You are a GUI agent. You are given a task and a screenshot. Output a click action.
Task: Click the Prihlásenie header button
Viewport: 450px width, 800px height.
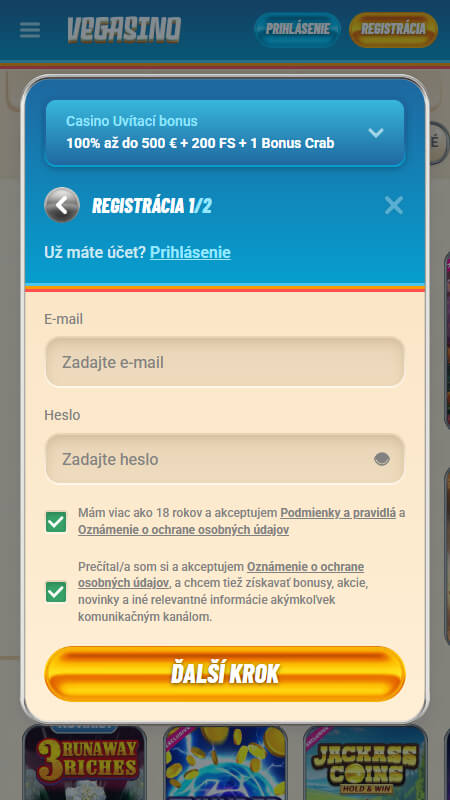[x=297, y=30]
